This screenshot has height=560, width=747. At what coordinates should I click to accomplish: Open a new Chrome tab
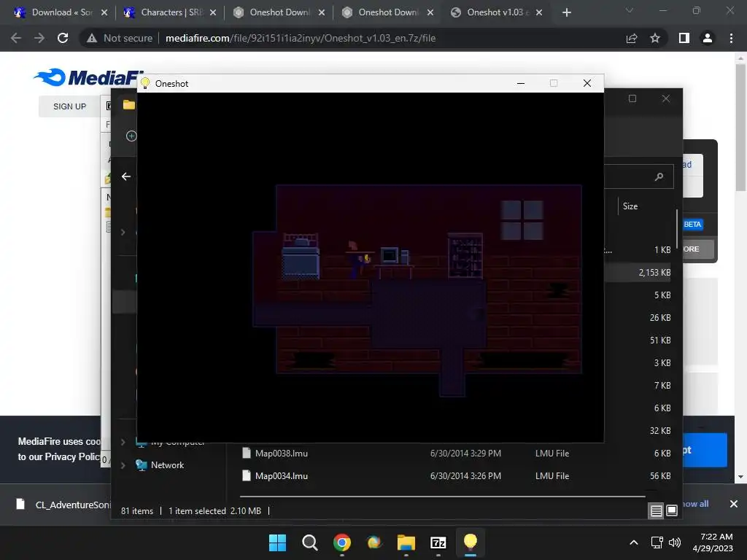(x=566, y=12)
